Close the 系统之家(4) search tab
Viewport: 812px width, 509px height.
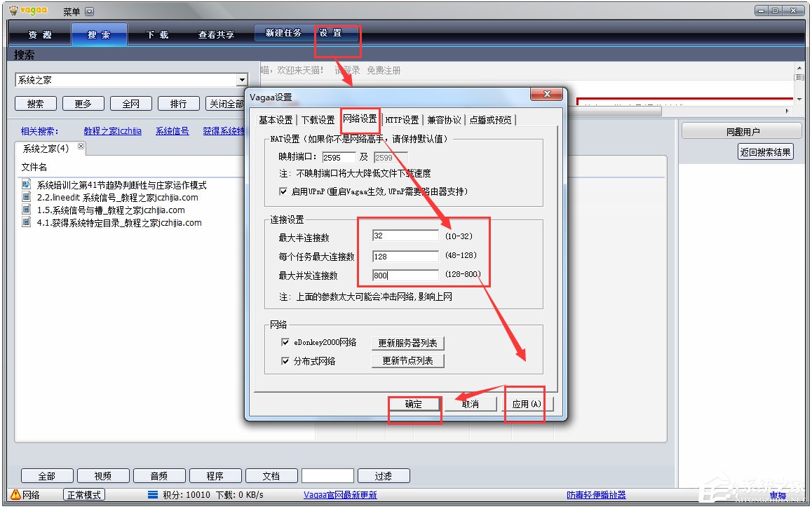81,147
